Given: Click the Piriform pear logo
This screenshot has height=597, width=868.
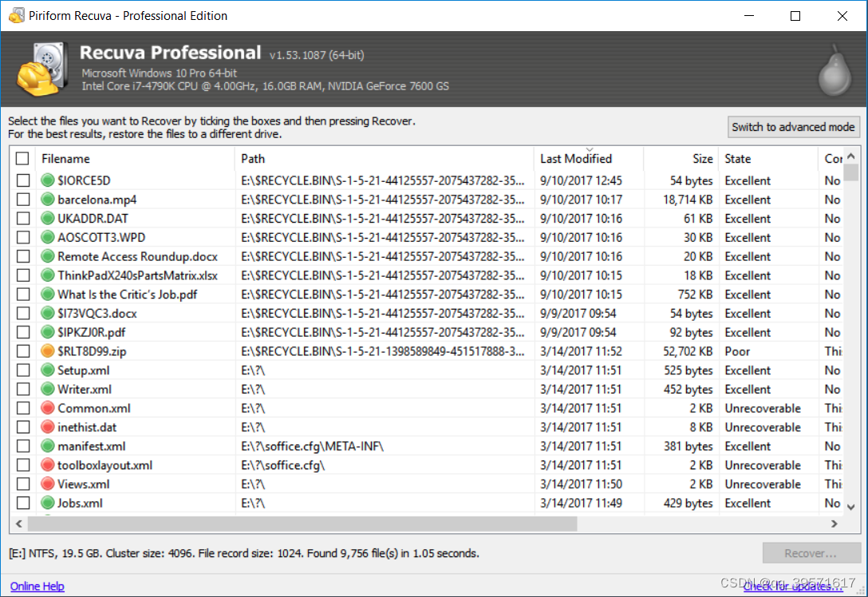Looking at the screenshot, I should 834,71.
